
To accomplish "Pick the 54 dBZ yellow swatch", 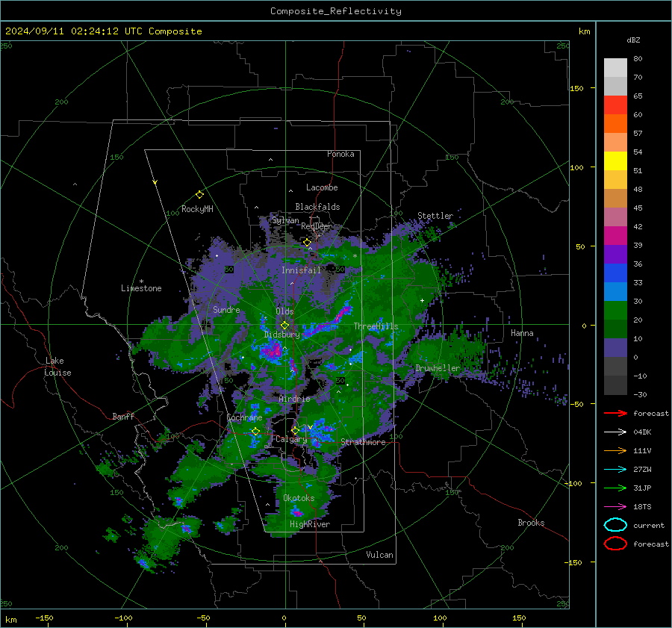I will [615, 161].
